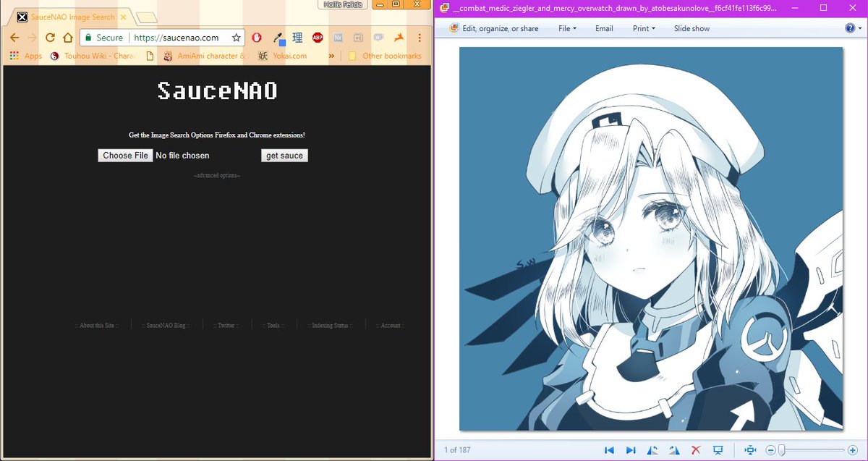
Task: Toggle the bookmark star in the address bar
Action: [236, 37]
